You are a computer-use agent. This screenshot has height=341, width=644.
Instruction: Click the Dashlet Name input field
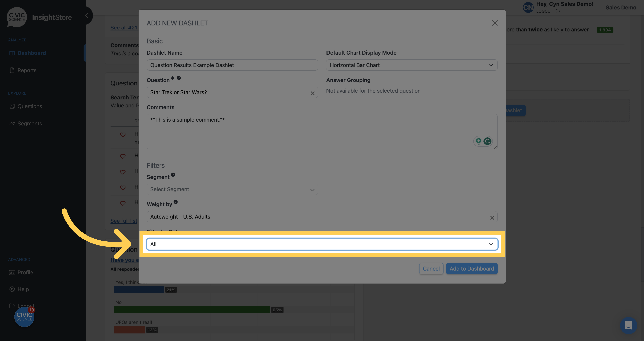(232, 65)
